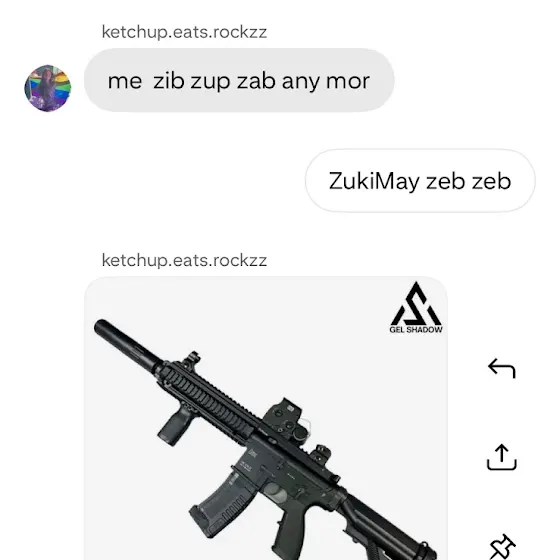Tap the share upload icon beside image
Image resolution: width=560 pixels, height=560 pixels.
point(502,457)
